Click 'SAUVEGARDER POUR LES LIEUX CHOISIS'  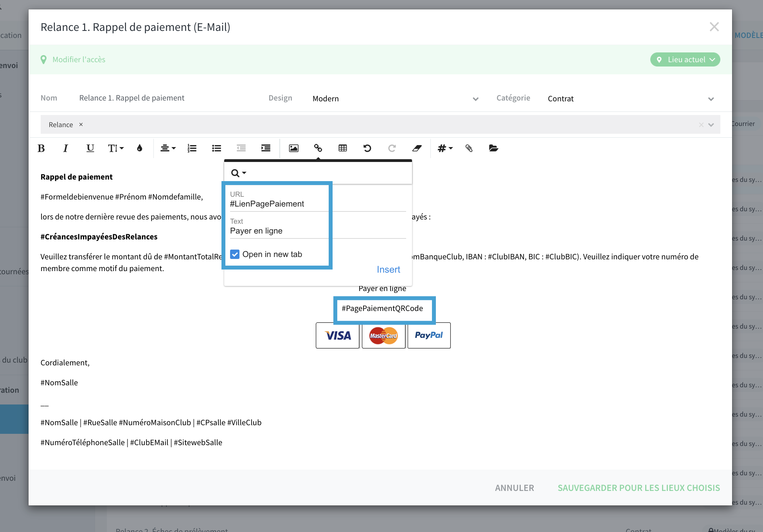click(x=639, y=488)
